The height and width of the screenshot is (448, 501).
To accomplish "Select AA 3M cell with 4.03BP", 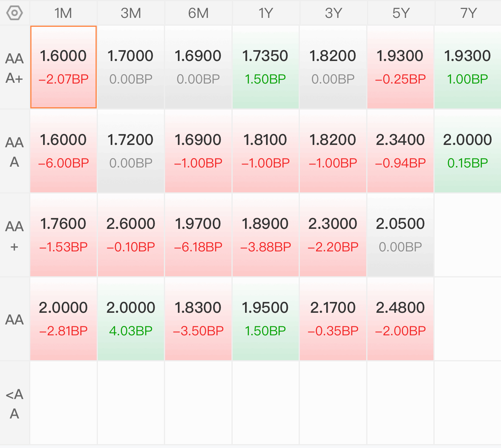I will click(131, 319).
